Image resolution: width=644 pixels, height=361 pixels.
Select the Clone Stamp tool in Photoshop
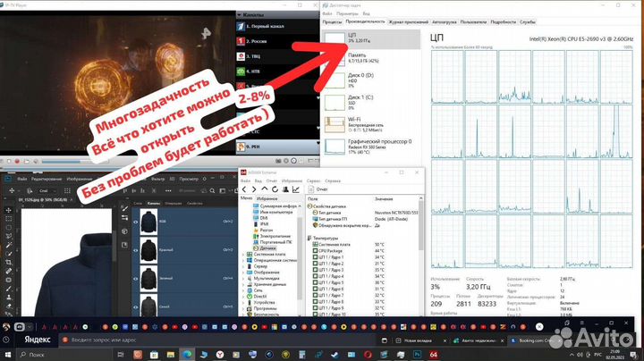(x=9, y=297)
